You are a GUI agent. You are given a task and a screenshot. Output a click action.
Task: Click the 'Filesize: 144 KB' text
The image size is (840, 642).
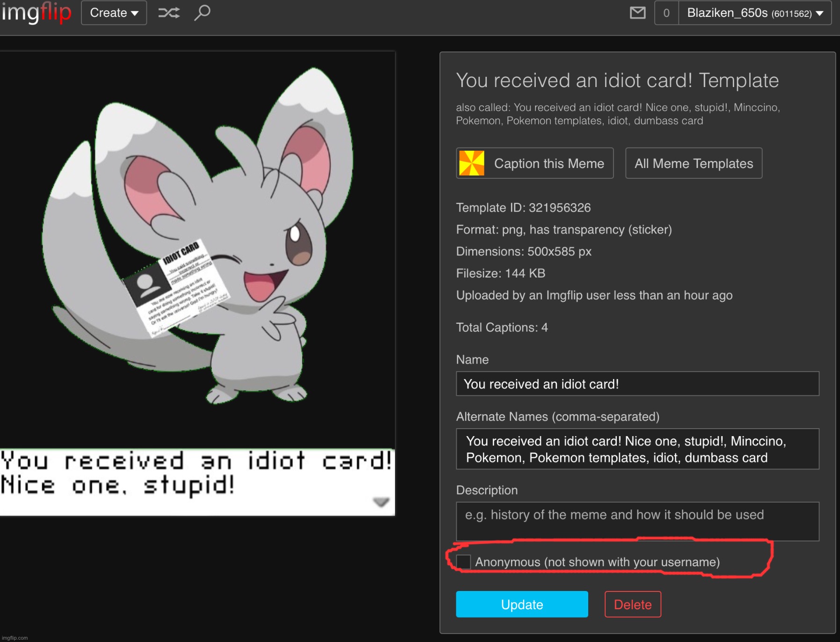click(501, 273)
